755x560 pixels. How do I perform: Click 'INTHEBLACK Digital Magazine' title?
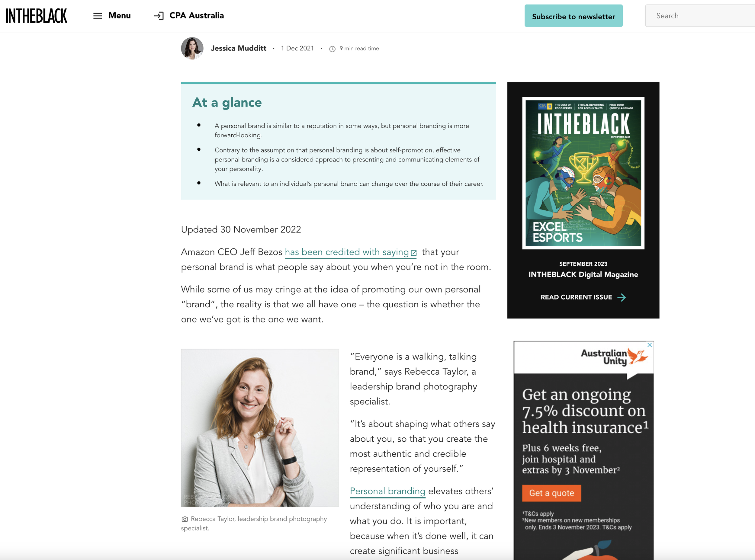[x=583, y=274]
